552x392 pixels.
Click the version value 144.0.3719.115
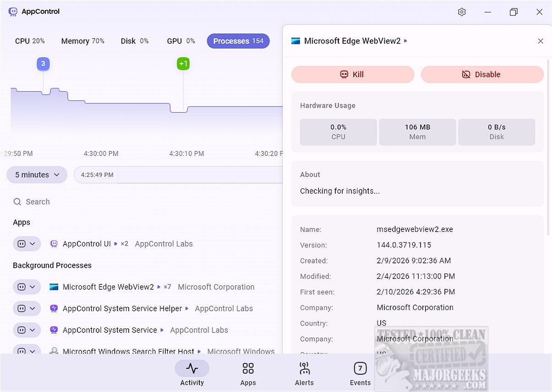coord(404,245)
